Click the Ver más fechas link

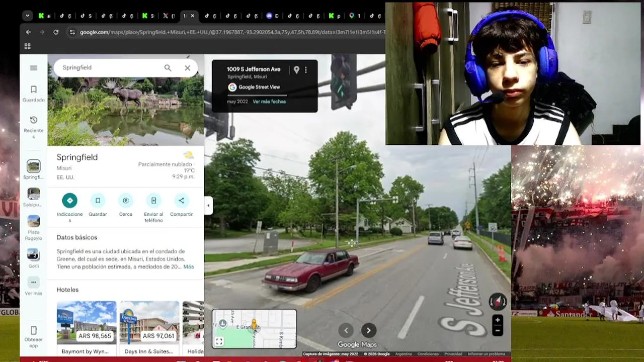[269, 102]
